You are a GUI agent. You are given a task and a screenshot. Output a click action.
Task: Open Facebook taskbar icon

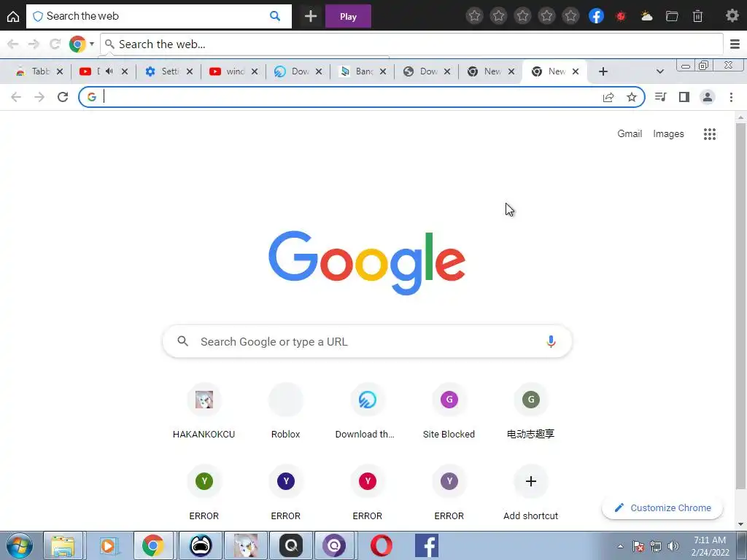pyautogui.click(x=426, y=545)
